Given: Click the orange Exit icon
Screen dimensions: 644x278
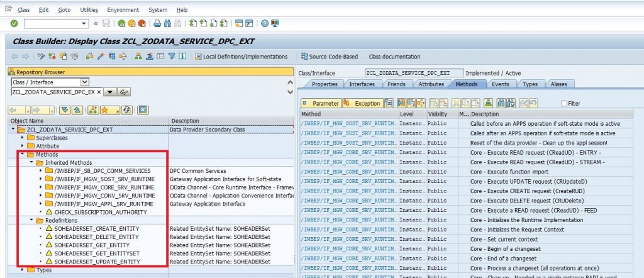Looking at the screenshot, I should [132, 23].
